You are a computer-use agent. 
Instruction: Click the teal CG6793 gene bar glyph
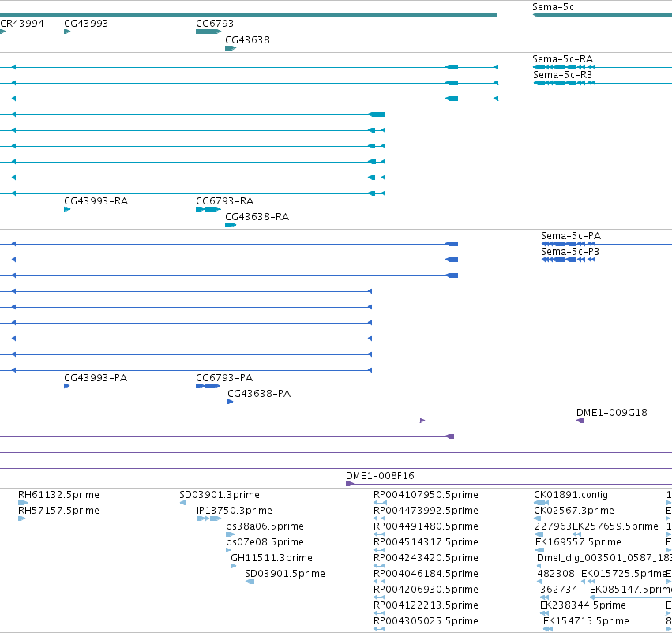tap(208, 32)
